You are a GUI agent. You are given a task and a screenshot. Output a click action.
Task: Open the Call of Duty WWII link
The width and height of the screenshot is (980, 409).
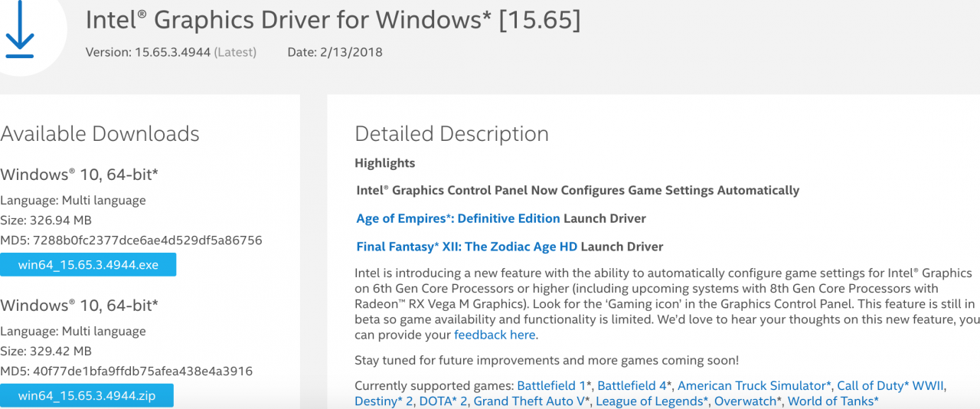click(891, 385)
